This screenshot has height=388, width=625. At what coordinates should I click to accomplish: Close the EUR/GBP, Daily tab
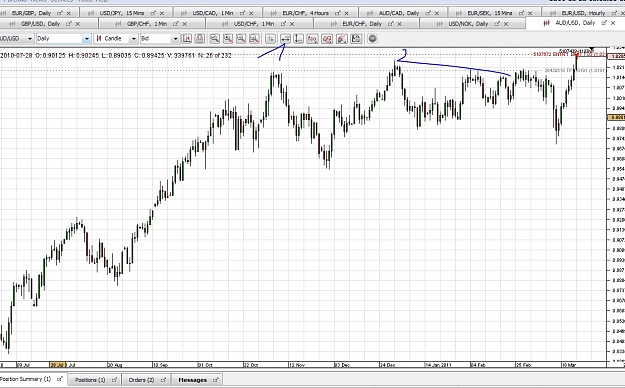click(69, 13)
